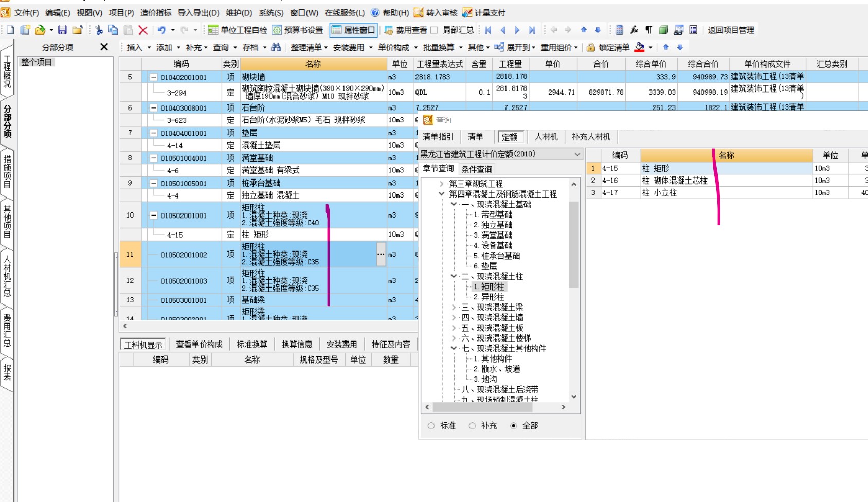This screenshot has width=868, height=502.
Task: Open 预算书设置 settings
Action: (298, 30)
